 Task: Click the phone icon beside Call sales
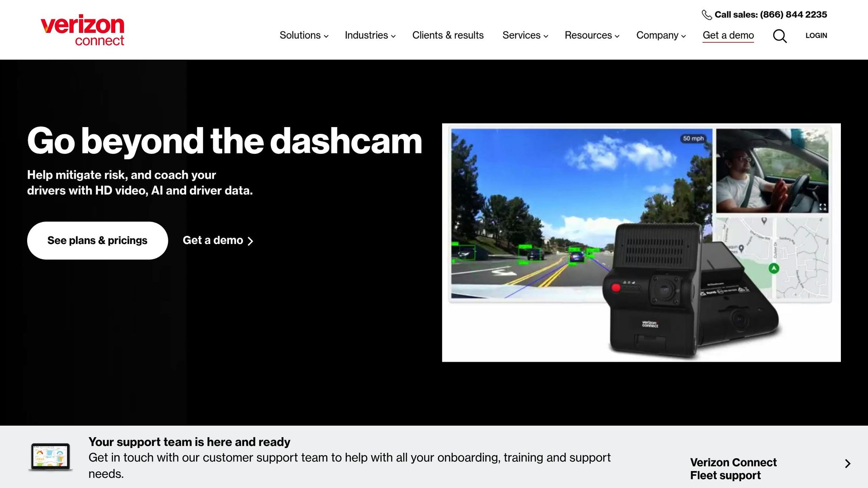pos(707,15)
